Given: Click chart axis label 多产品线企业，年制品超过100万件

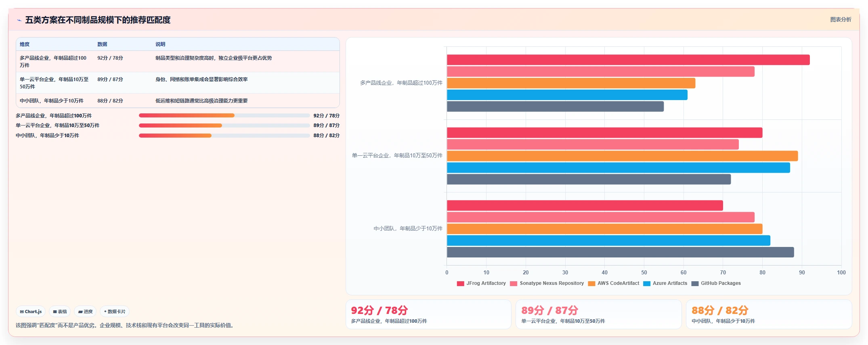Looking at the screenshot, I should (401, 83).
